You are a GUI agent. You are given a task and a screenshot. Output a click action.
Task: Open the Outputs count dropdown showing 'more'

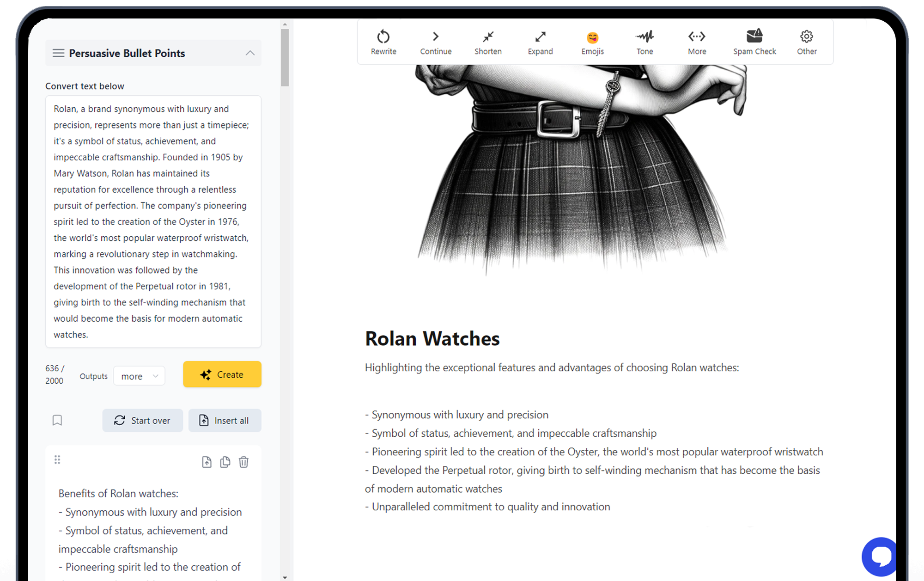pos(139,376)
